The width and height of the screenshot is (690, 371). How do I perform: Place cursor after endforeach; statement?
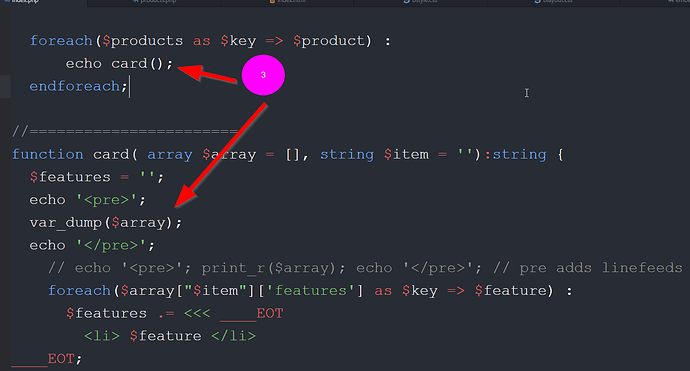pos(129,86)
